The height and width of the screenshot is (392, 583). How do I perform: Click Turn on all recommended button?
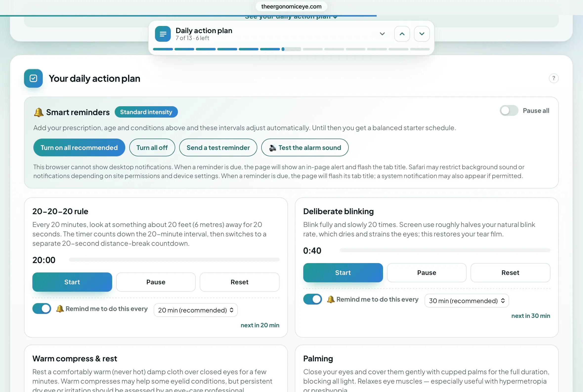tap(79, 147)
